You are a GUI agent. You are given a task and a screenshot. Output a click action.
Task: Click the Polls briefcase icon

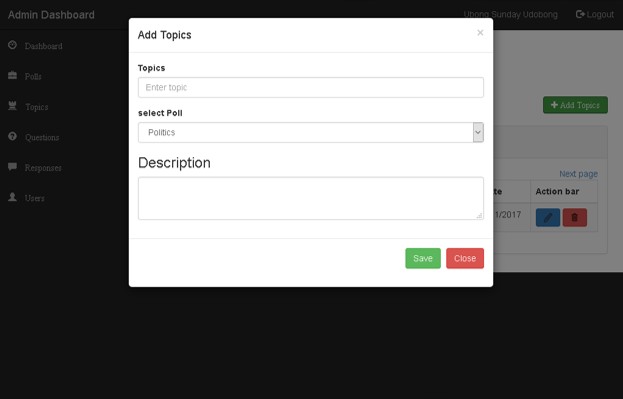pyautogui.click(x=12, y=75)
